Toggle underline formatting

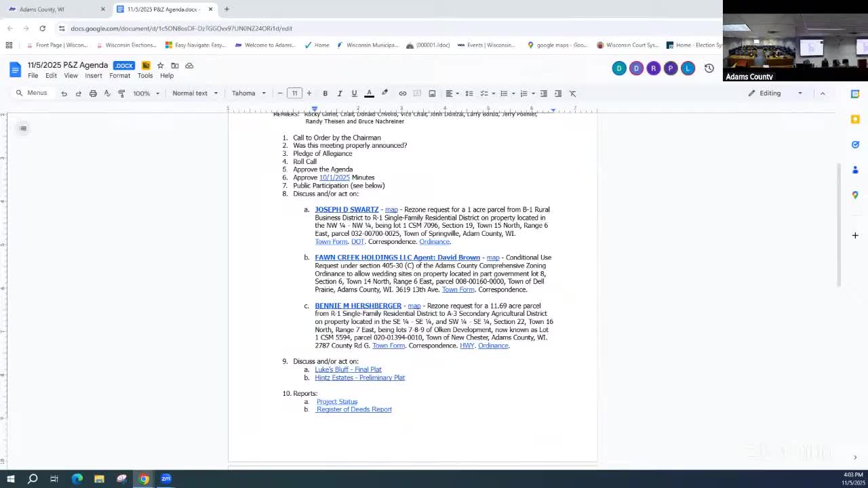click(x=354, y=94)
